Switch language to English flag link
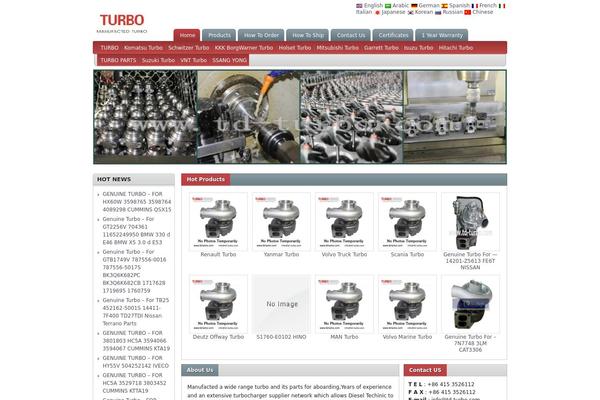 tap(370, 5)
